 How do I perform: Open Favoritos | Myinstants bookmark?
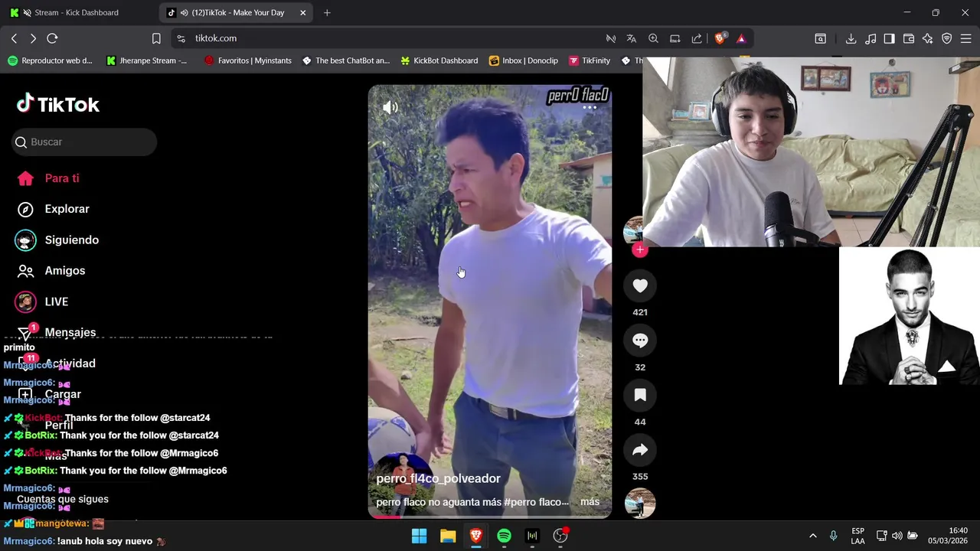point(248,60)
